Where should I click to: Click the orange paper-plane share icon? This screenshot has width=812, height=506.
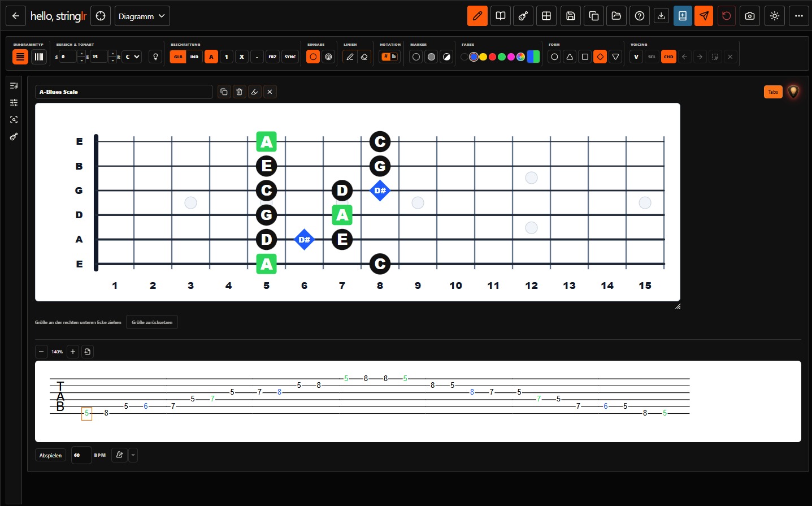(x=704, y=16)
